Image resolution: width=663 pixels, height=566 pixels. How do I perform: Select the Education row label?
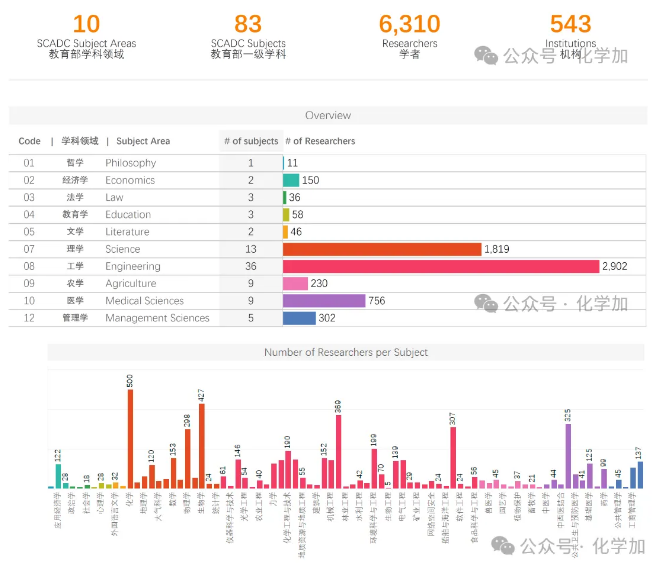[128, 214]
